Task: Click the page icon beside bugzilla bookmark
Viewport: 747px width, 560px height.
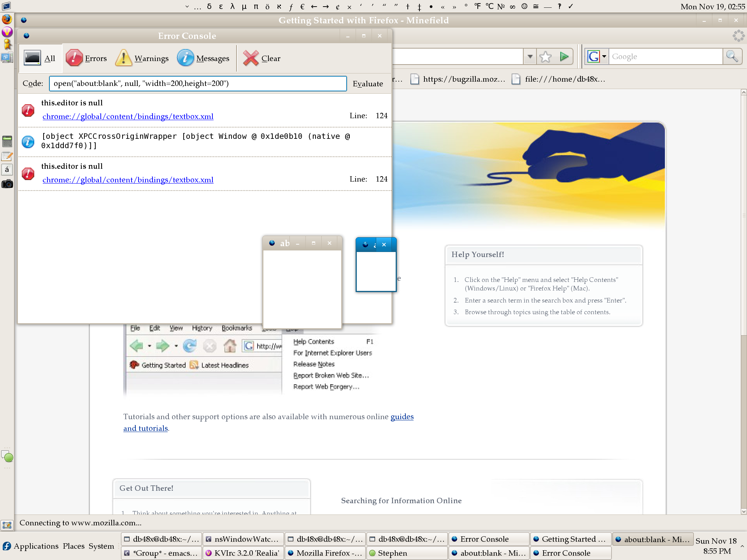Action: click(x=415, y=79)
